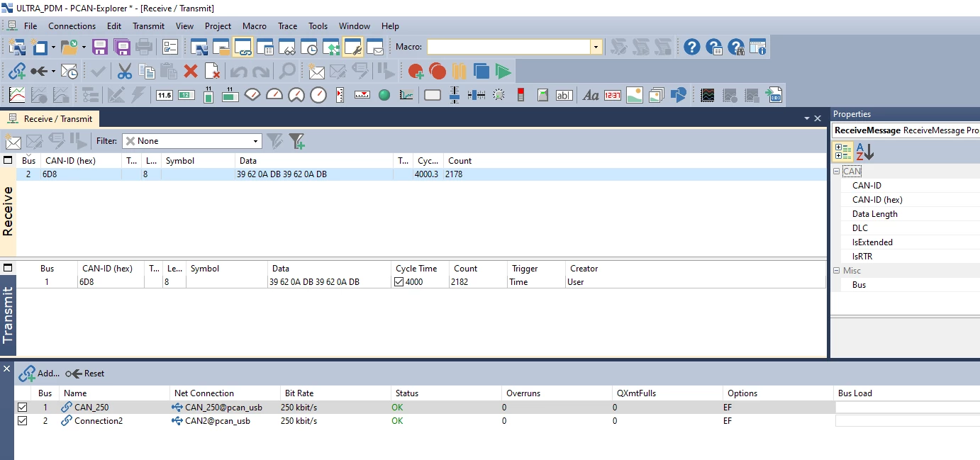Click the red X Delete icon
980x460 pixels.
191,71
